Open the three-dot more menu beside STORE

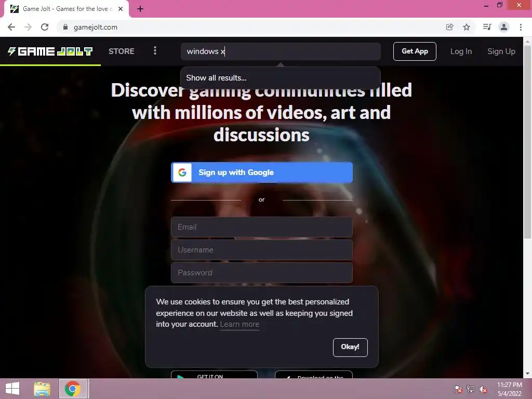155,50
